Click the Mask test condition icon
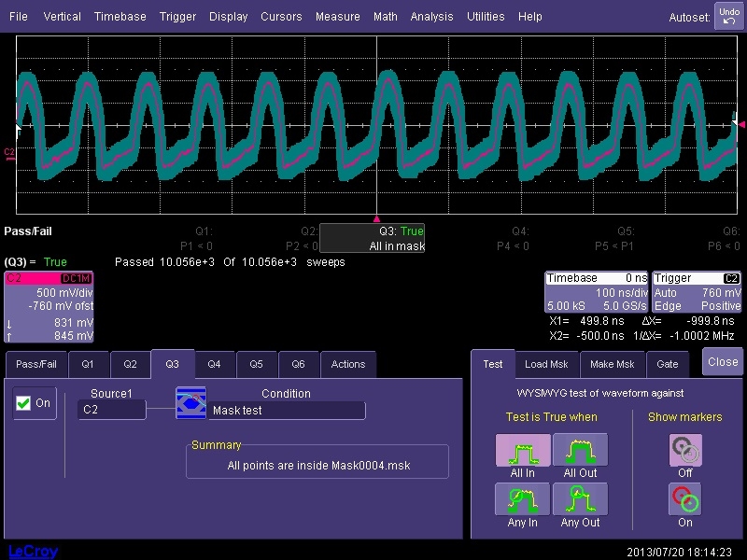The width and height of the screenshot is (747, 560). click(190, 403)
